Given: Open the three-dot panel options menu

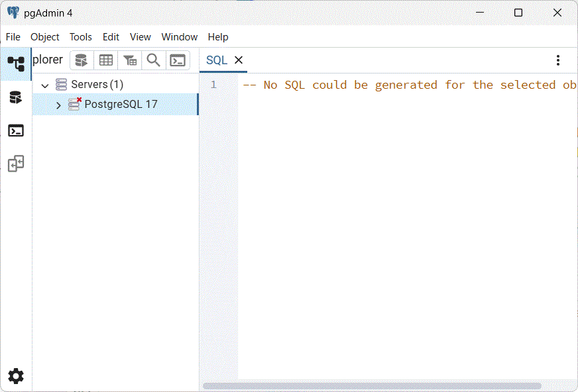Looking at the screenshot, I should 558,60.
